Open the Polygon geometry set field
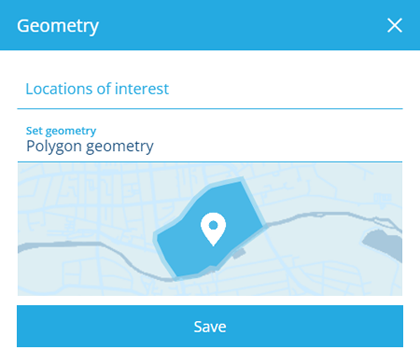The image size is (420, 364). tap(210, 140)
